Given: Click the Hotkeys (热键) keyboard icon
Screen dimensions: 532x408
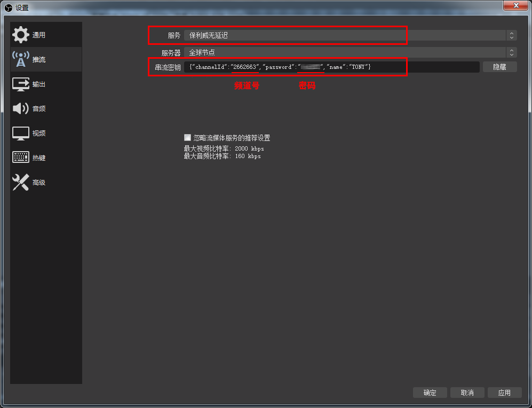Looking at the screenshot, I should pyautogui.click(x=21, y=158).
